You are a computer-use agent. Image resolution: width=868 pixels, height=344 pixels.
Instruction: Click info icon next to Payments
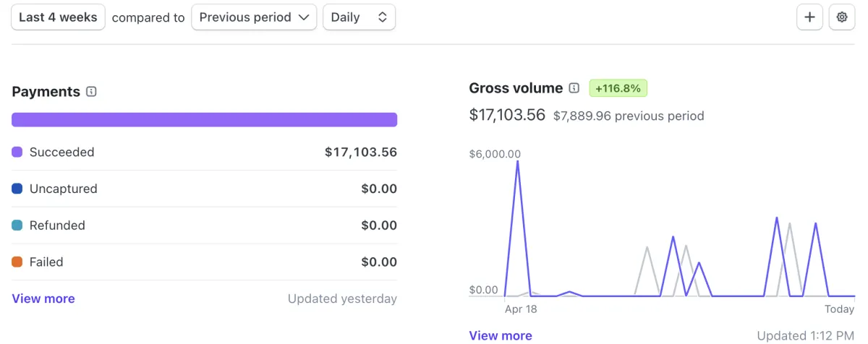(91, 92)
